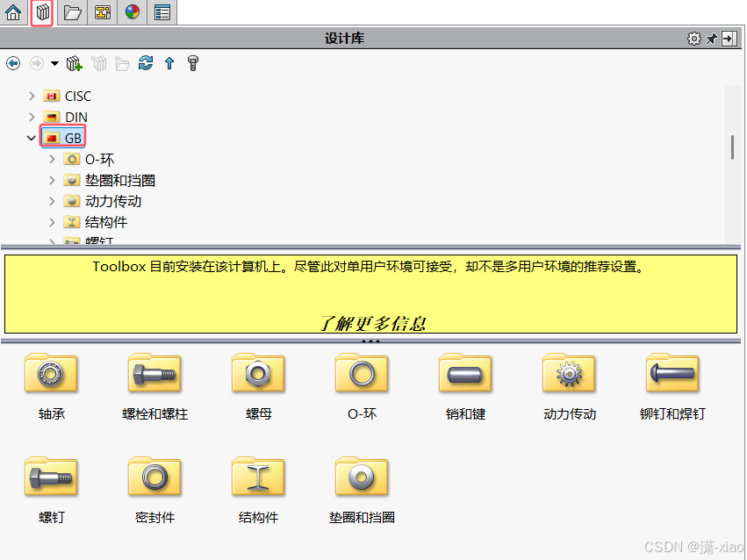
Task: Open the navigation history dropdown arrow
Action: [x=54, y=63]
